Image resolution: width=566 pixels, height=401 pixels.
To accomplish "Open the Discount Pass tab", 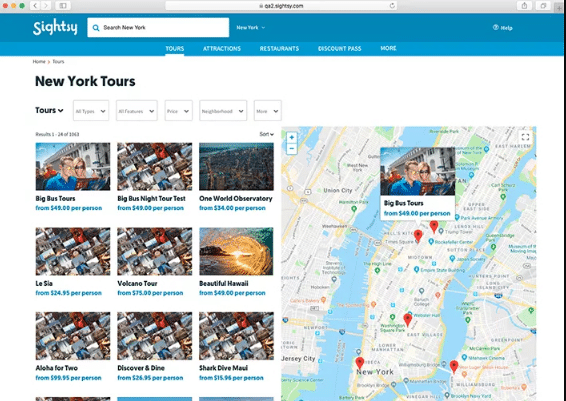I will [x=340, y=48].
